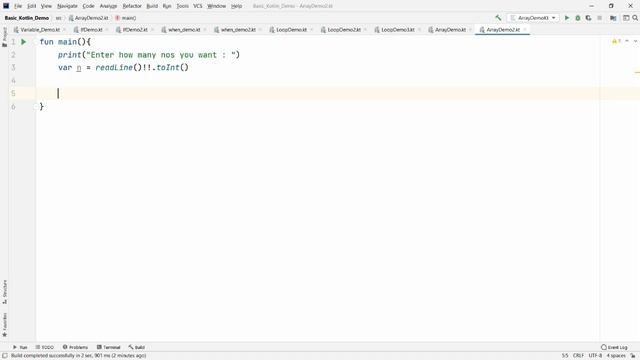Toggle the Favorites tool window
Screen dimensions: 640x360
[x=4, y=325]
